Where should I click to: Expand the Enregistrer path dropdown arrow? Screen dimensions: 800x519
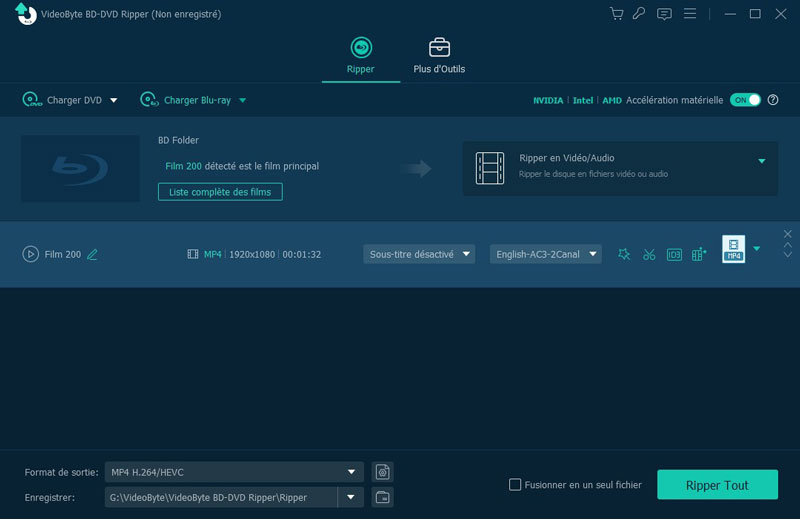click(351, 497)
